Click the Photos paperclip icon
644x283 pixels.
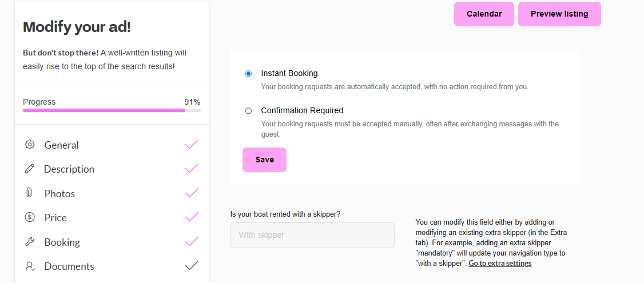pos(30,193)
